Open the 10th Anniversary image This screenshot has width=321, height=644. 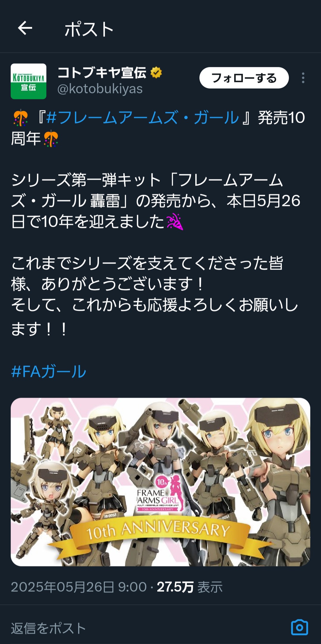(160, 482)
